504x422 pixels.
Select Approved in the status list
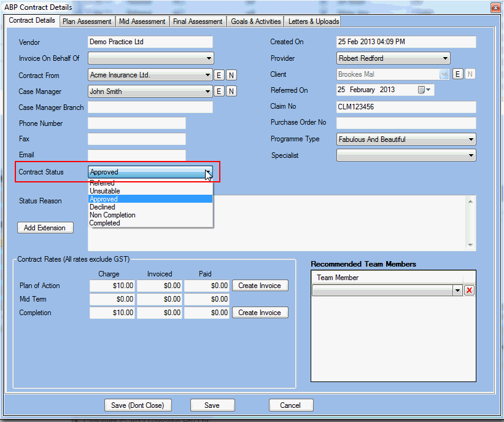[x=150, y=199]
